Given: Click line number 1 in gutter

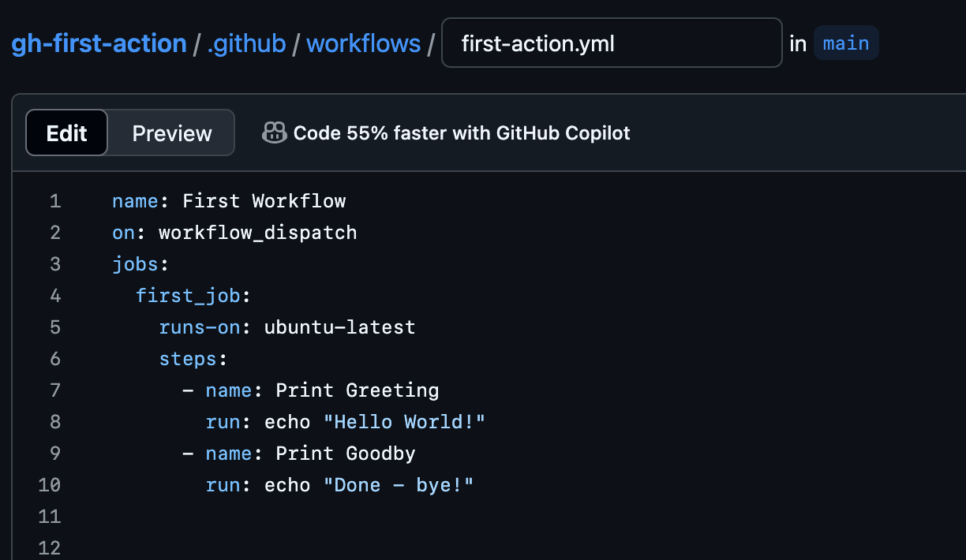Looking at the screenshot, I should click(54, 201).
